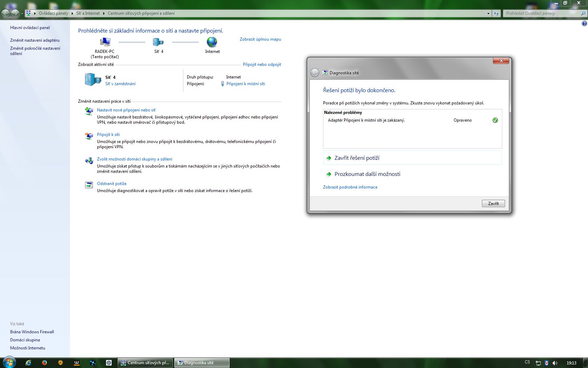Click the homegroup icon beside Zvolit možnosti

(89, 161)
